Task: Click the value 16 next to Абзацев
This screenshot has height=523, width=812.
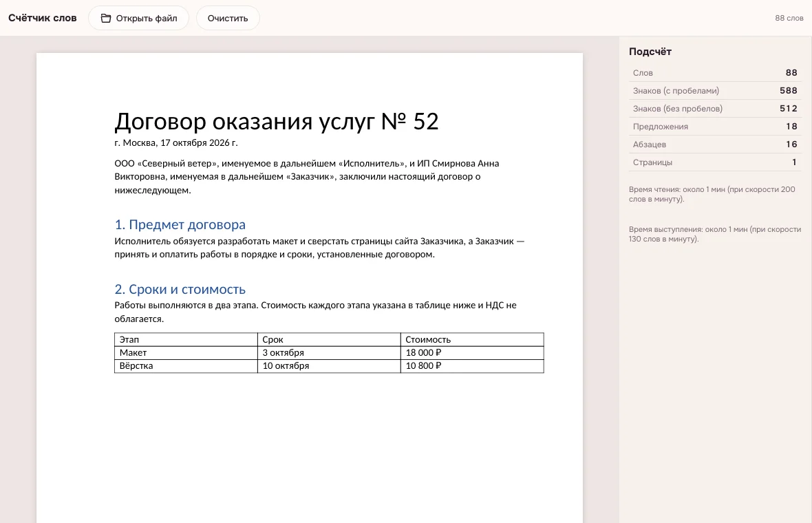Action: [791, 145]
